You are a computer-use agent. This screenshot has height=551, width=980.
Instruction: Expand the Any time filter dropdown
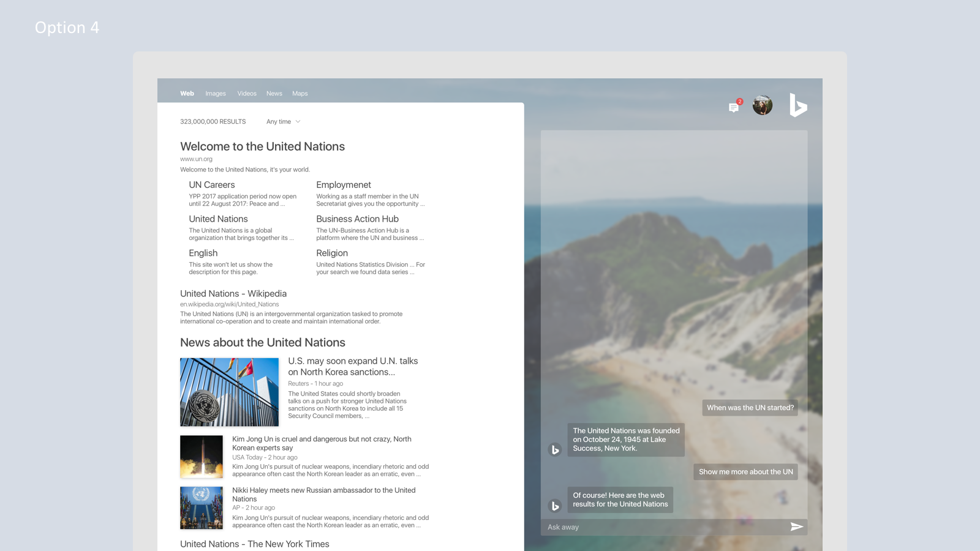coord(284,122)
